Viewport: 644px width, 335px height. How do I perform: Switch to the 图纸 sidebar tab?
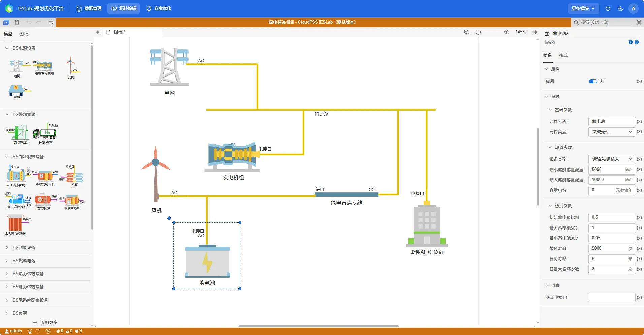click(24, 34)
